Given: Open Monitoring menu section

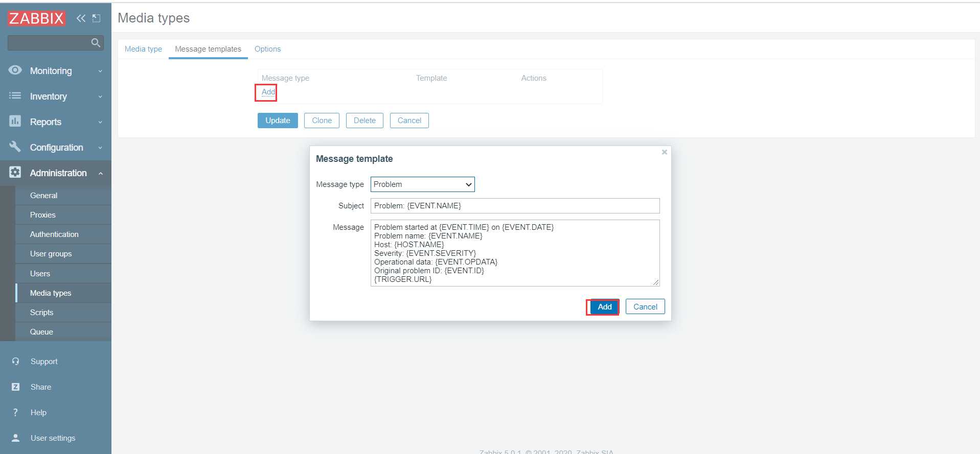Looking at the screenshot, I should point(56,71).
